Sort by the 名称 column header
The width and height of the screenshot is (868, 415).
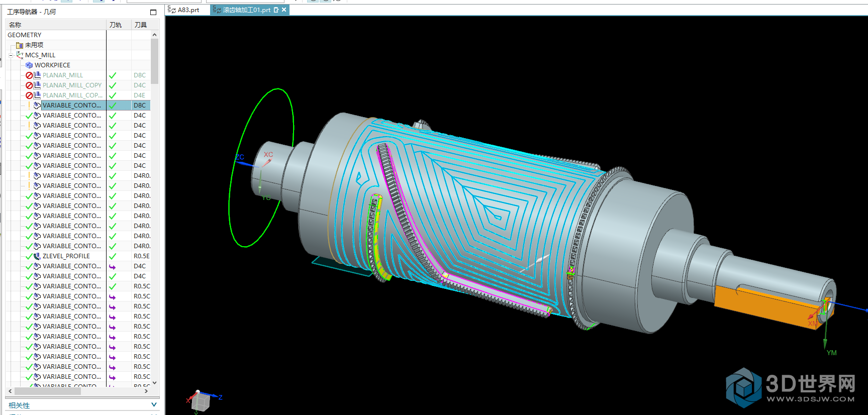tap(56, 25)
